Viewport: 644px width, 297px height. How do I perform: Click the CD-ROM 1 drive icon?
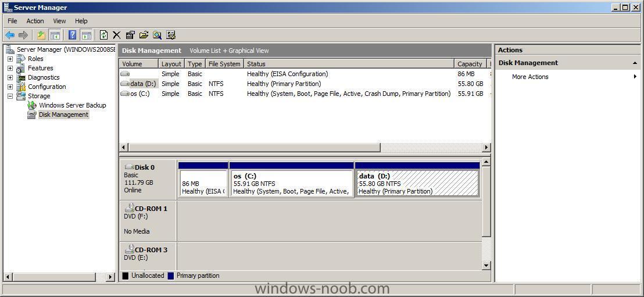130,208
